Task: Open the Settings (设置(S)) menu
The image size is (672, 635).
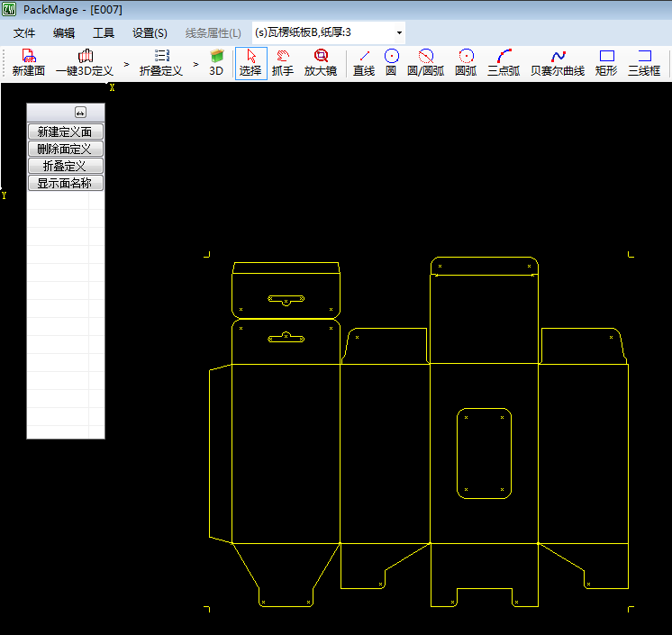Action: [150, 33]
